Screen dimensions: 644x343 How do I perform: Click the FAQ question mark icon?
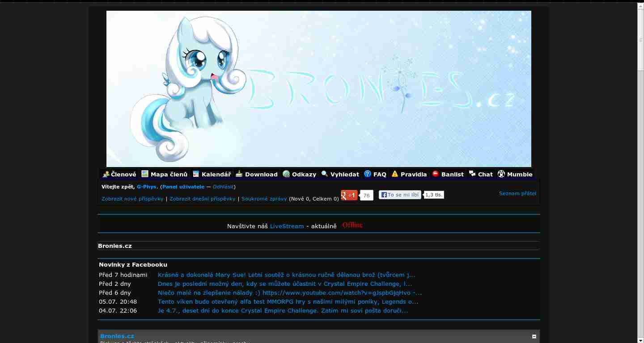point(368,174)
